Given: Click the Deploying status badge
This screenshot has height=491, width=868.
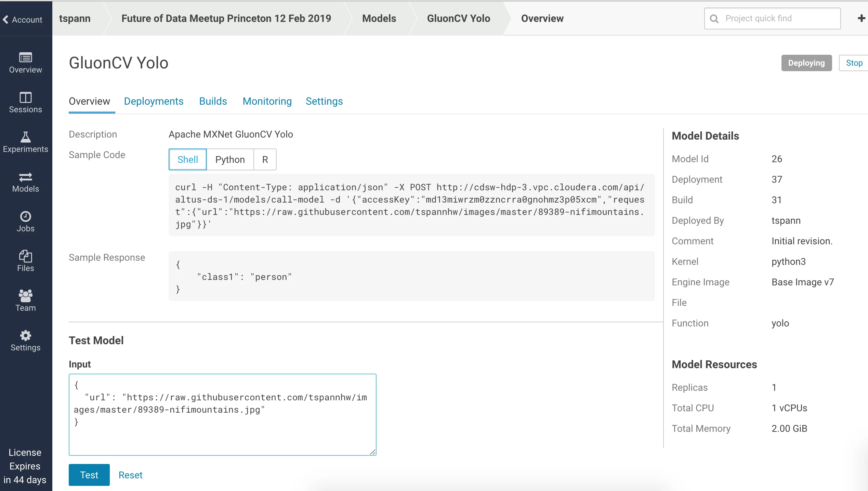Looking at the screenshot, I should (806, 63).
